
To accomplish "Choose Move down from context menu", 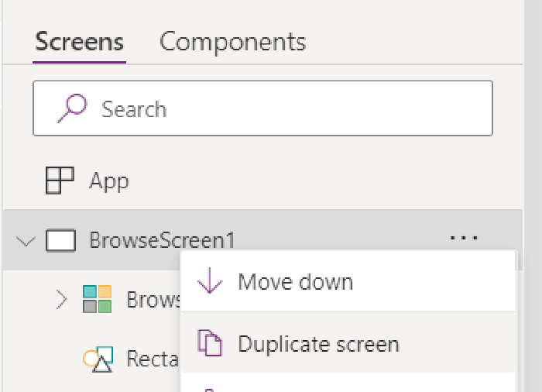I will [x=295, y=282].
